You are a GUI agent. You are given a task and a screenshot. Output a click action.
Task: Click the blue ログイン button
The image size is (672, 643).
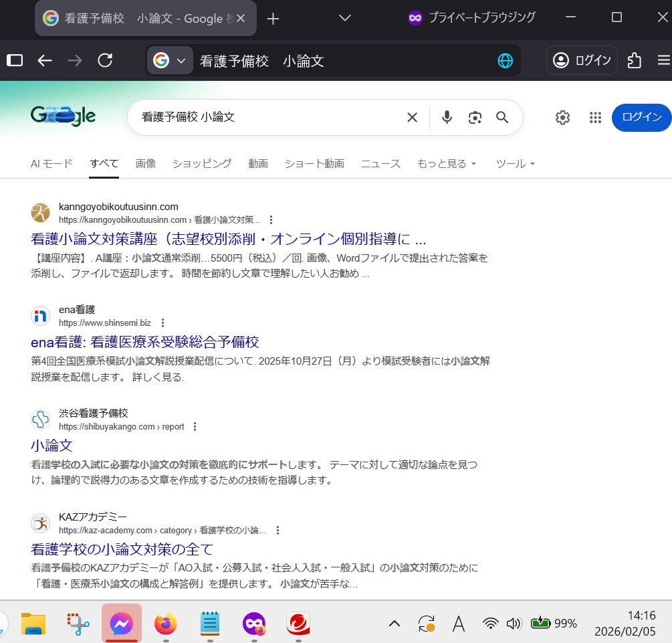[x=641, y=118]
